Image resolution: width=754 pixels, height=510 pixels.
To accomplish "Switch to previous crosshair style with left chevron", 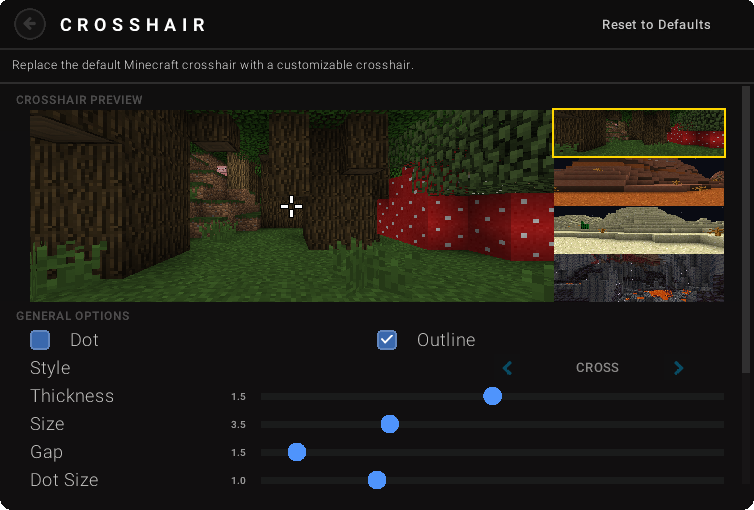I will pyautogui.click(x=507, y=368).
